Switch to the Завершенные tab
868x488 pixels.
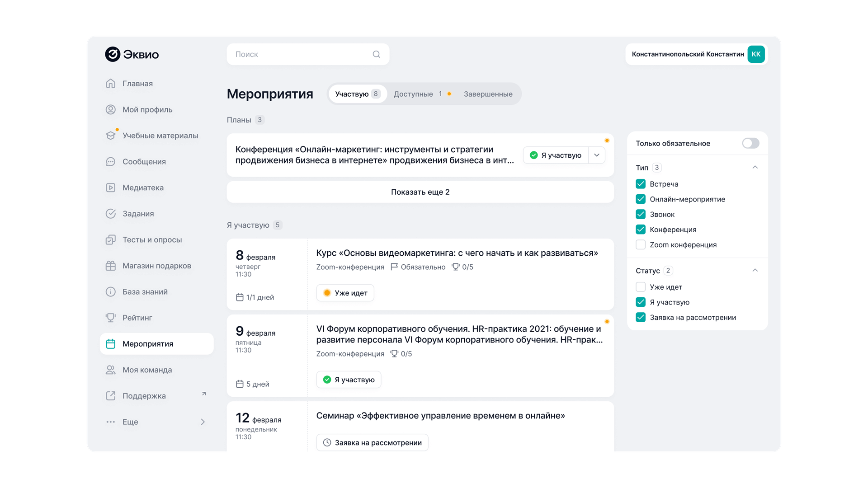[x=488, y=94]
